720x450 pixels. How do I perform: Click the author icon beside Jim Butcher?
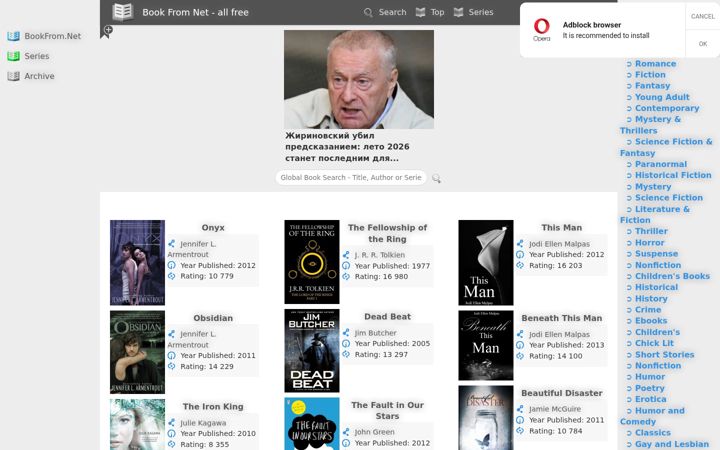(346, 332)
